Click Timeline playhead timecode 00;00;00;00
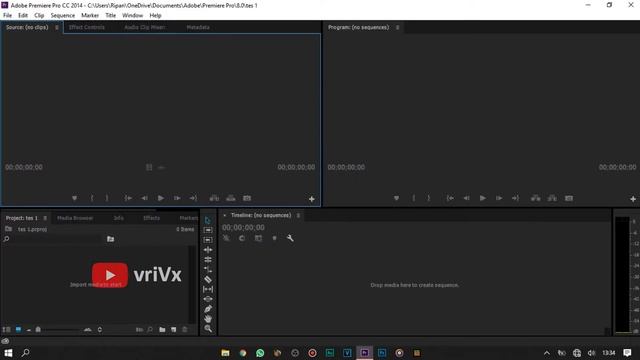Viewport: 640px width, 360px height. (x=243, y=227)
